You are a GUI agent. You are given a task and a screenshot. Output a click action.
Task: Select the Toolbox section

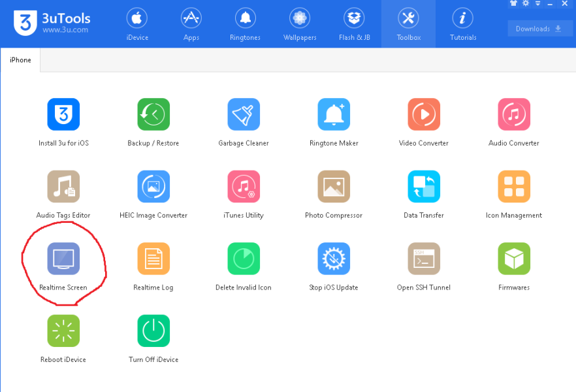pyautogui.click(x=409, y=24)
